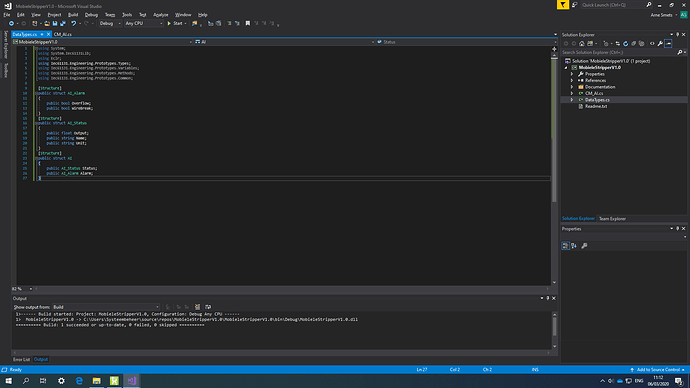Click Refresh in Solution Explorer toolbar

coord(625,44)
